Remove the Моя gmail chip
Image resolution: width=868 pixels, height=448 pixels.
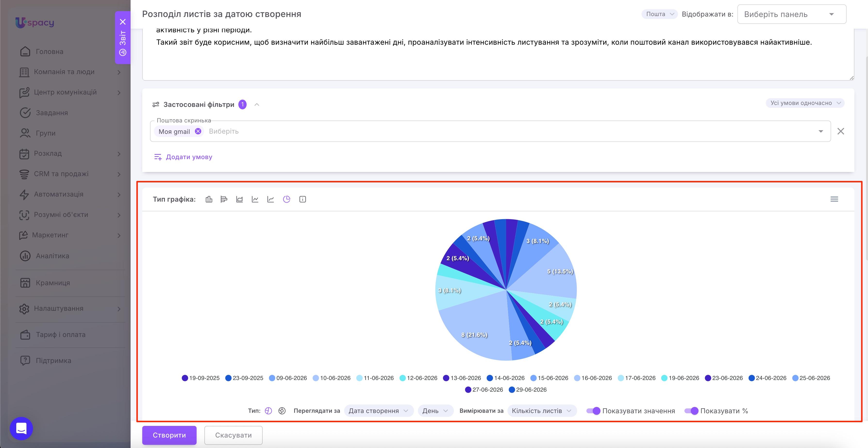pyautogui.click(x=198, y=131)
